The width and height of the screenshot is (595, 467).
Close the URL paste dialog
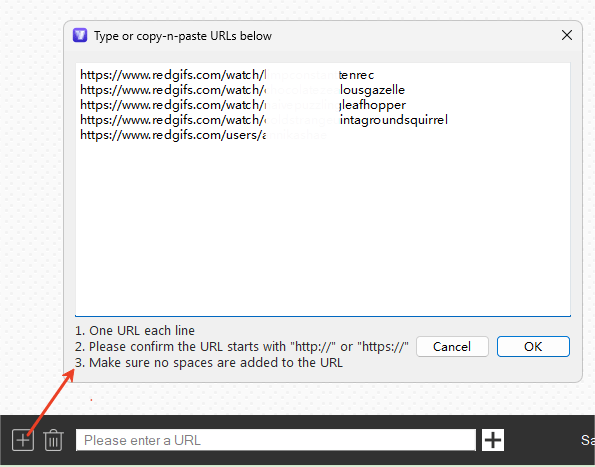pos(567,35)
